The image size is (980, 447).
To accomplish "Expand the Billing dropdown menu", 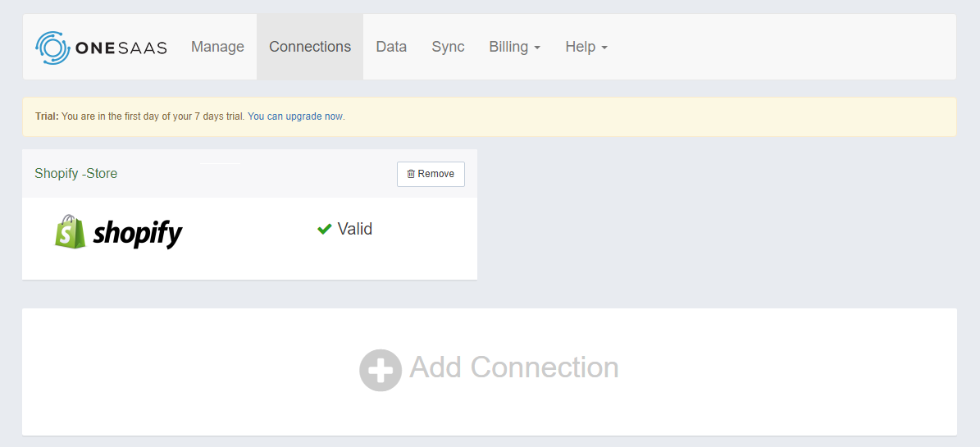I will (x=514, y=47).
